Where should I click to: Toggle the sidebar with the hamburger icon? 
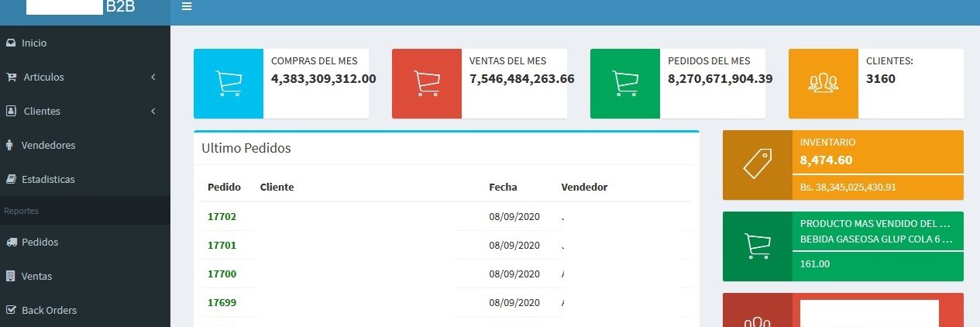[x=186, y=7]
